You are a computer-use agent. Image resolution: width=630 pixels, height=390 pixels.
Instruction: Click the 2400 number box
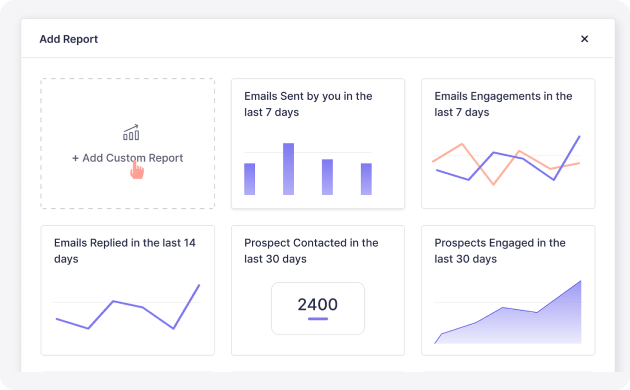point(318,308)
